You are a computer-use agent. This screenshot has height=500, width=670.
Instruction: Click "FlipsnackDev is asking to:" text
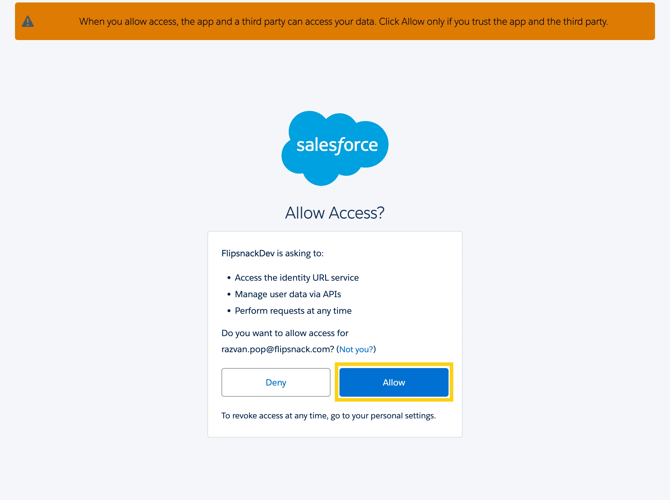point(272,254)
